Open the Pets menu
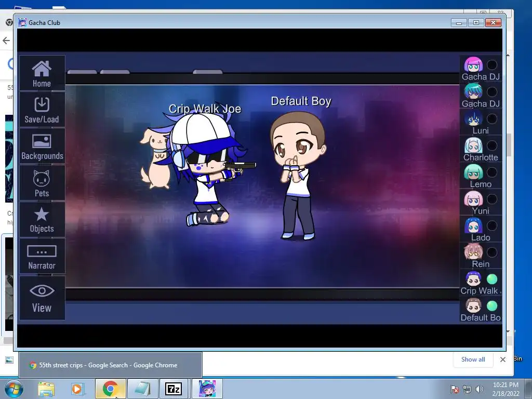Viewport: 532px width, 399px height. click(42, 183)
